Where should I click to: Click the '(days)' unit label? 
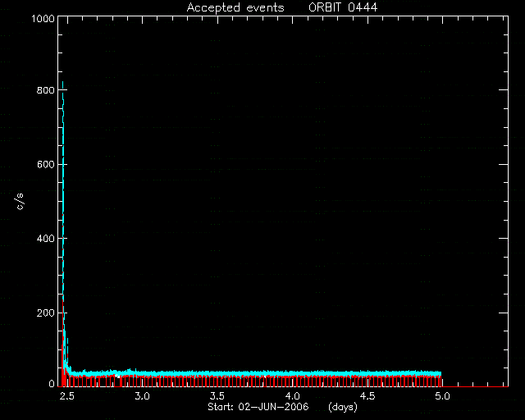(x=343, y=407)
